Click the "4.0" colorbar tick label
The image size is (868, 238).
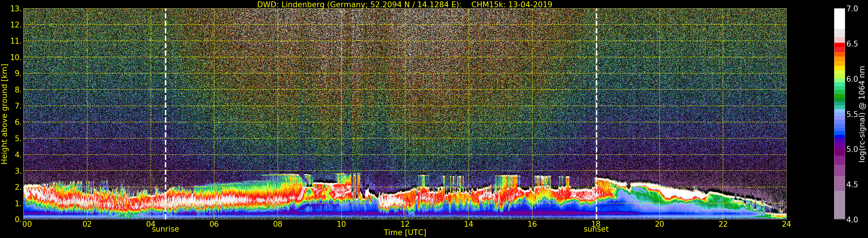coord(852,220)
